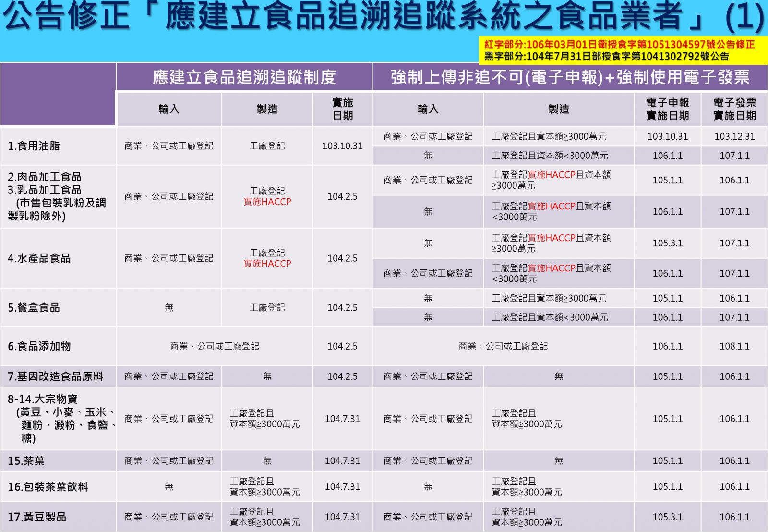Click header 強制上傳非追不可(電子申報)+強制使用電子發票
768x532 pixels.
tap(570, 77)
